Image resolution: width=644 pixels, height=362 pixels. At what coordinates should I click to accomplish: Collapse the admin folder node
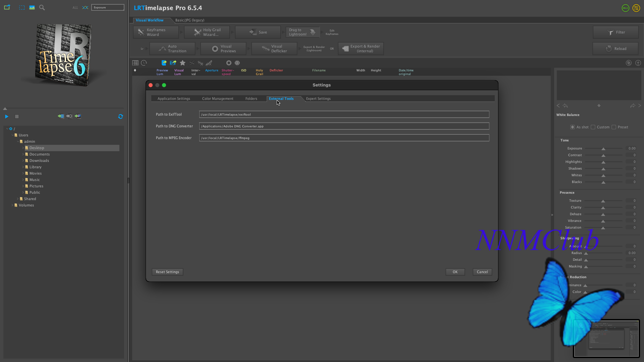(x=18, y=141)
